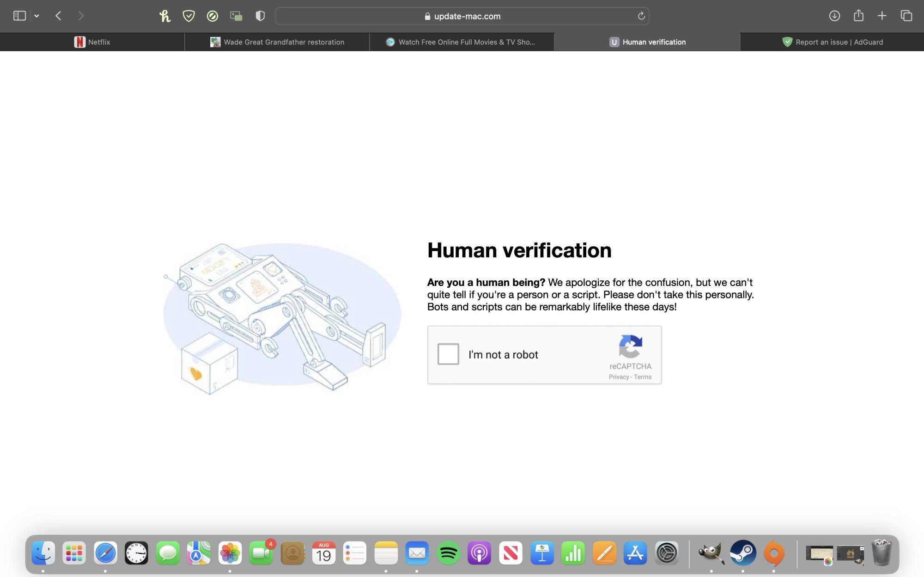Click the reCAPTCHA Terms link
Screen dimensions: 924x577
coord(642,377)
